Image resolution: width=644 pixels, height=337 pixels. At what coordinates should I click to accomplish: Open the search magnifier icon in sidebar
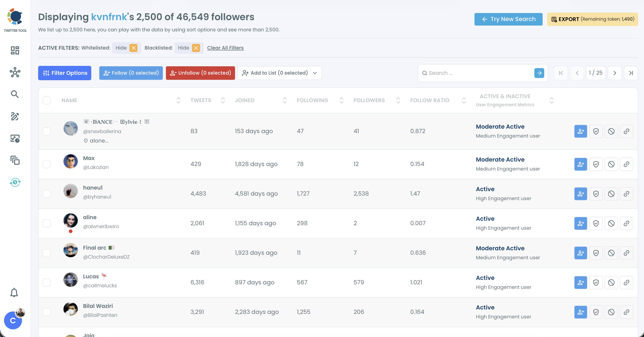(x=15, y=94)
